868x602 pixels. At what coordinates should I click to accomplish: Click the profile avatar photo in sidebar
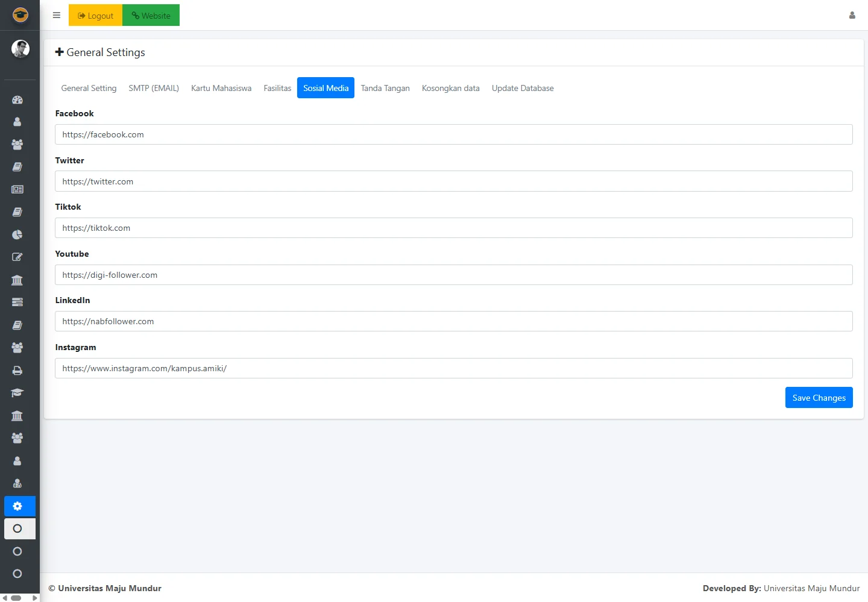[x=20, y=49]
